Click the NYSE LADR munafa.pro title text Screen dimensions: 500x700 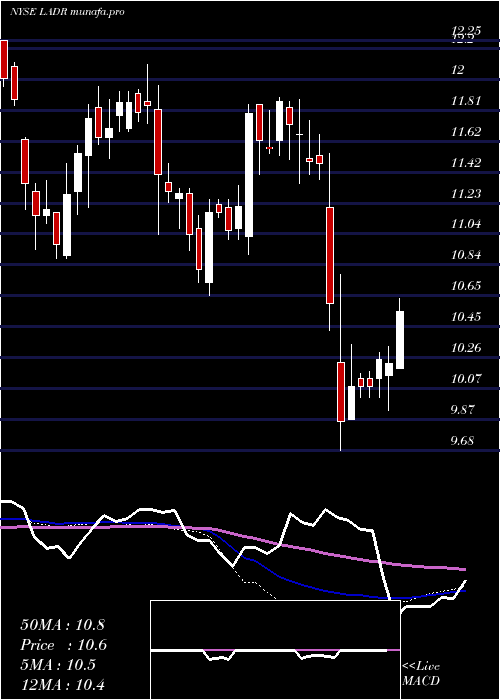[x=67, y=12]
